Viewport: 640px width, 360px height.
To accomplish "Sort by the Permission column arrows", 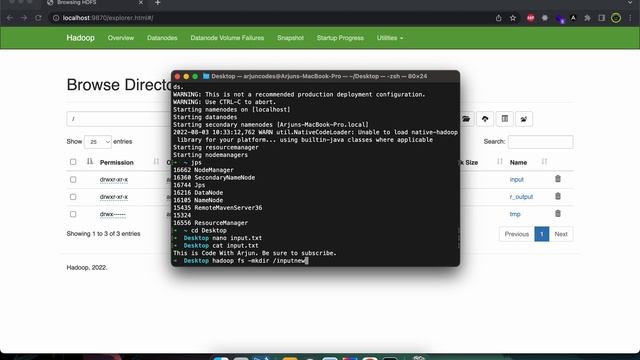I will click(x=156, y=162).
